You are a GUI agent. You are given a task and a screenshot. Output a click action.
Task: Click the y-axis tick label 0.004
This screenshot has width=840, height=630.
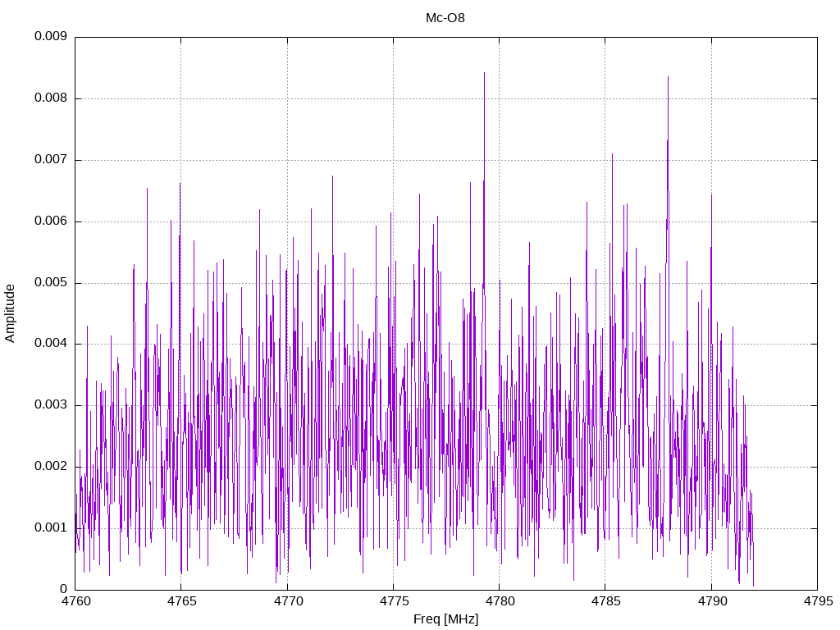pyautogui.click(x=51, y=344)
